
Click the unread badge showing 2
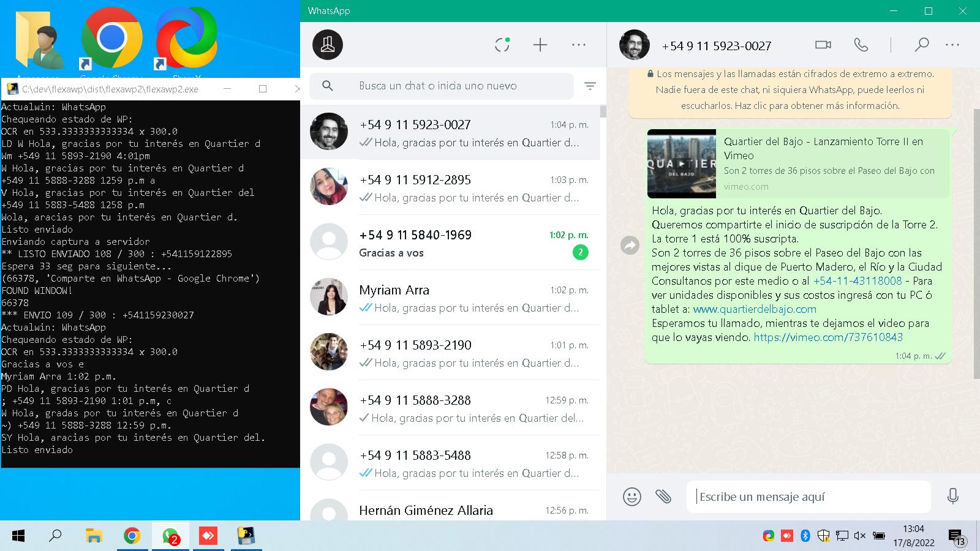pyautogui.click(x=580, y=252)
